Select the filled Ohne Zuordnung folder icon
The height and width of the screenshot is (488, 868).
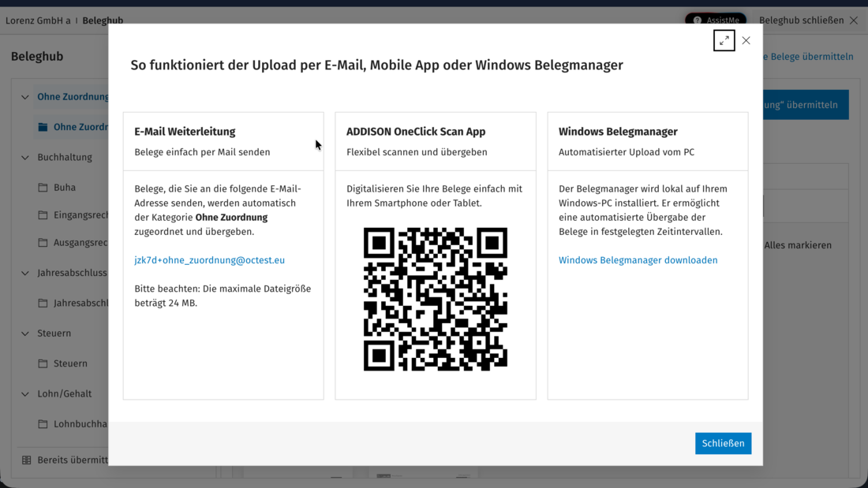(x=43, y=127)
